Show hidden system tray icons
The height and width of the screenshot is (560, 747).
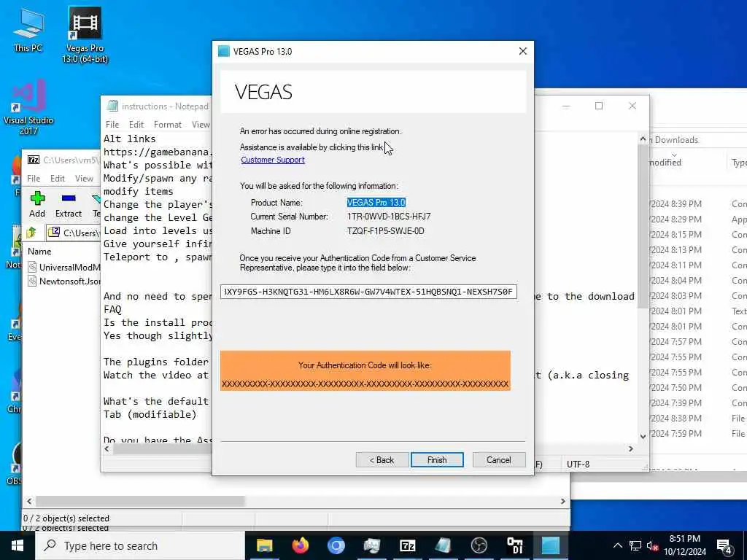click(617, 545)
